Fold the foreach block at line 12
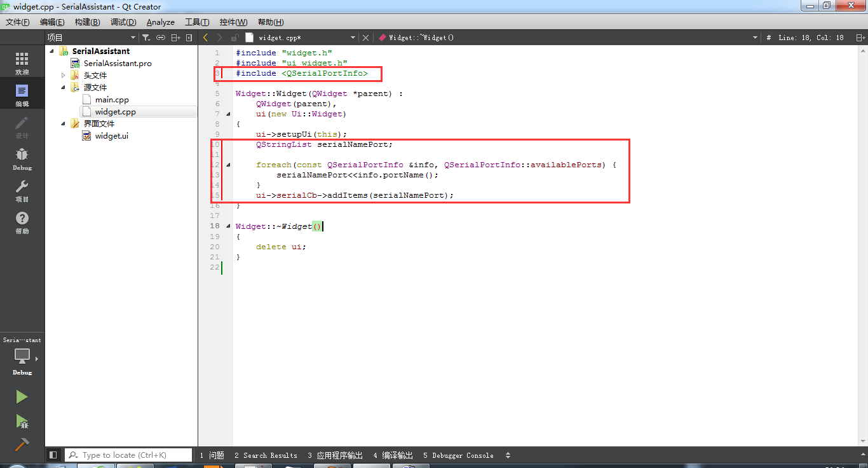 [228, 165]
